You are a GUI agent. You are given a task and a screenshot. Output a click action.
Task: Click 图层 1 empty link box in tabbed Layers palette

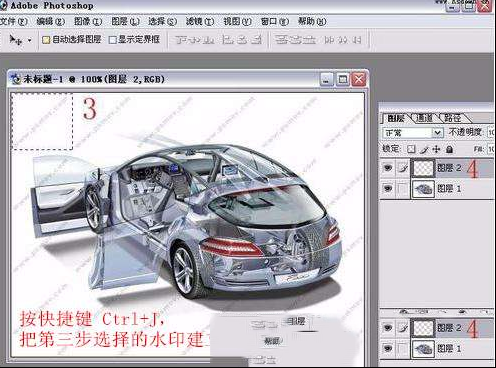[x=403, y=189]
